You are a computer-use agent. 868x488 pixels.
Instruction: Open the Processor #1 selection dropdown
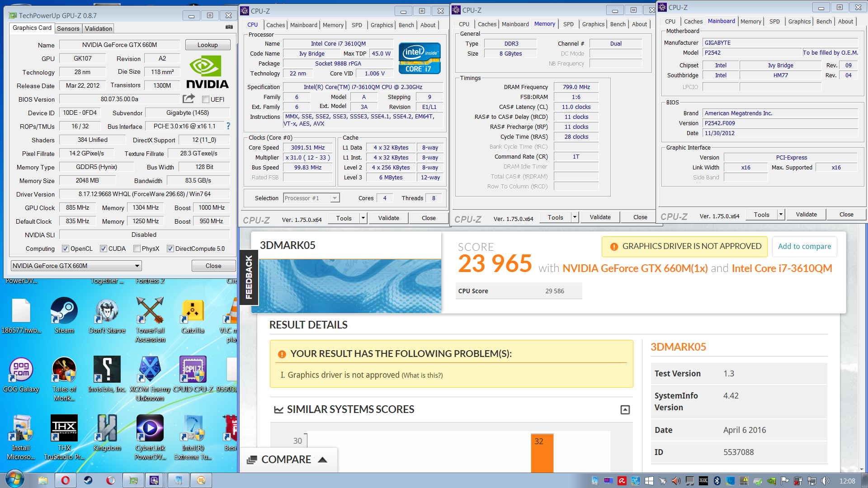tap(311, 198)
